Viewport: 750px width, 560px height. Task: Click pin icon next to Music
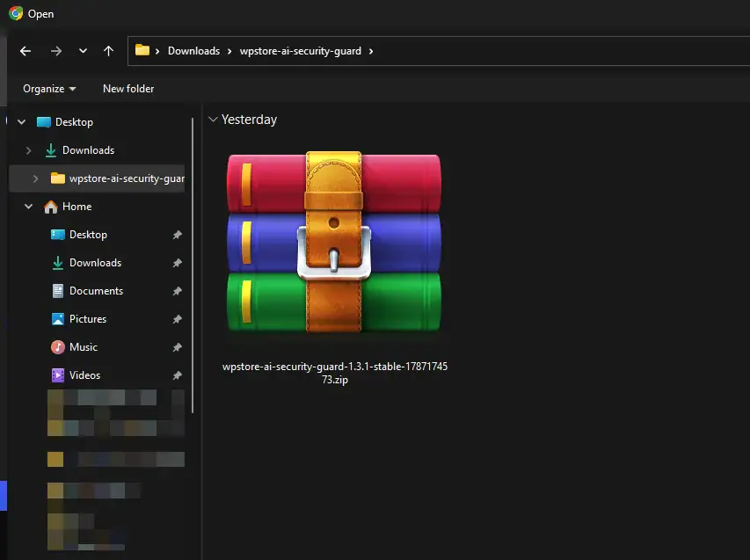(x=178, y=347)
